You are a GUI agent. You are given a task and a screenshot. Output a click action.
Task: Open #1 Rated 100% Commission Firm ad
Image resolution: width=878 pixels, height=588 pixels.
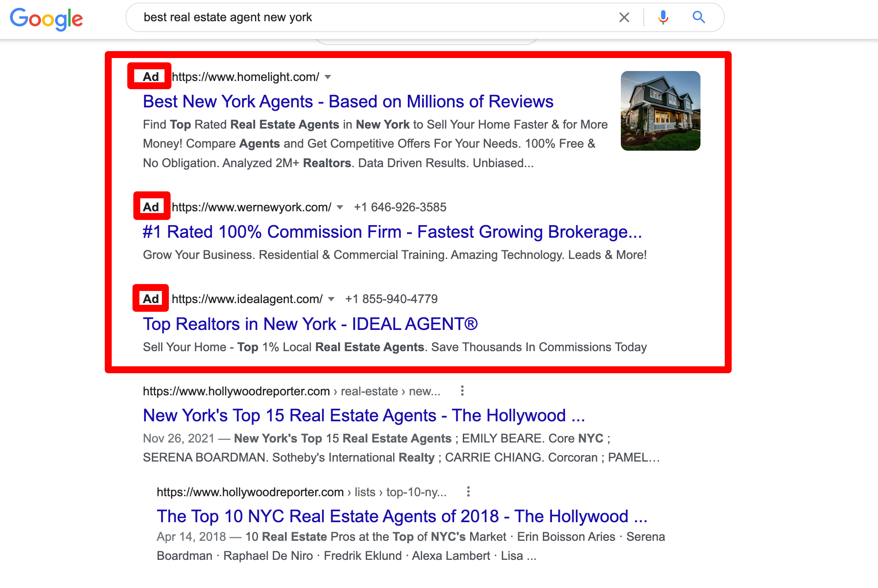pyautogui.click(x=392, y=232)
